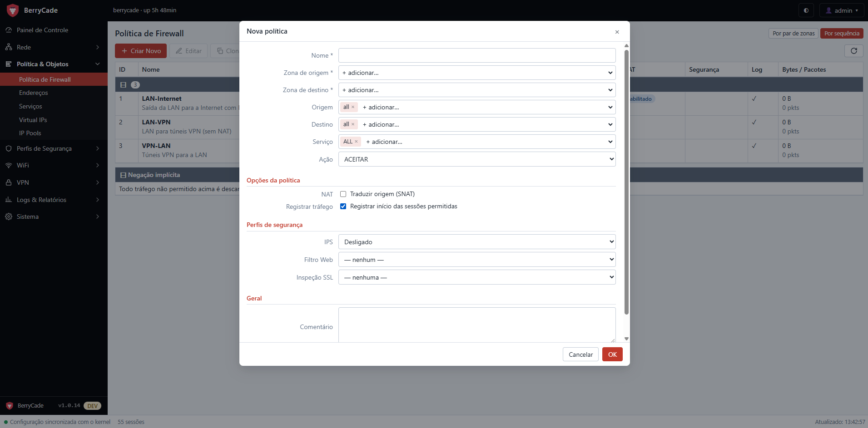
Task: Open Virtual IPs in sidebar
Action: (33, 120)
